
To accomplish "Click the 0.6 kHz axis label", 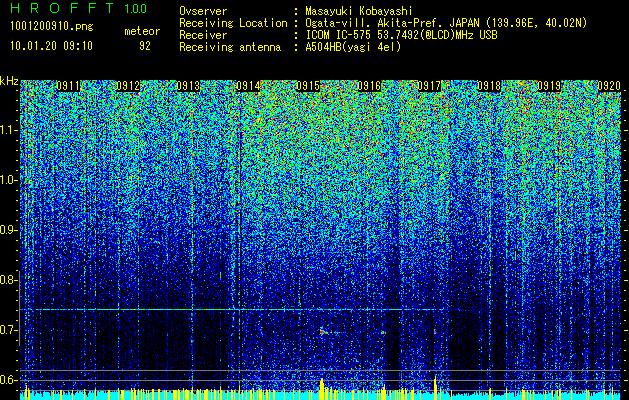I will (9, 380).
